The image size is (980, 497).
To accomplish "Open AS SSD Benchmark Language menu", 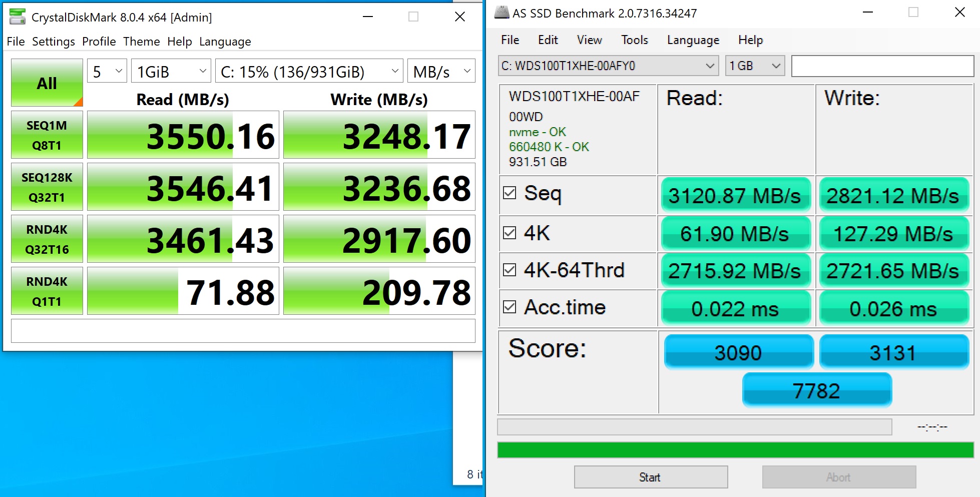I will 693,40.
